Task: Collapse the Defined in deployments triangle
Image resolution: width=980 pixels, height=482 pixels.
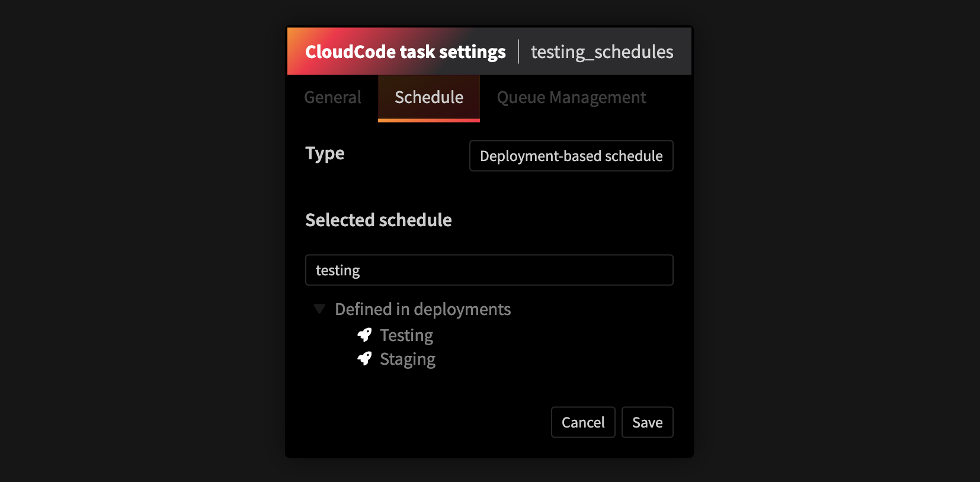Action: (x=319, y=309)
